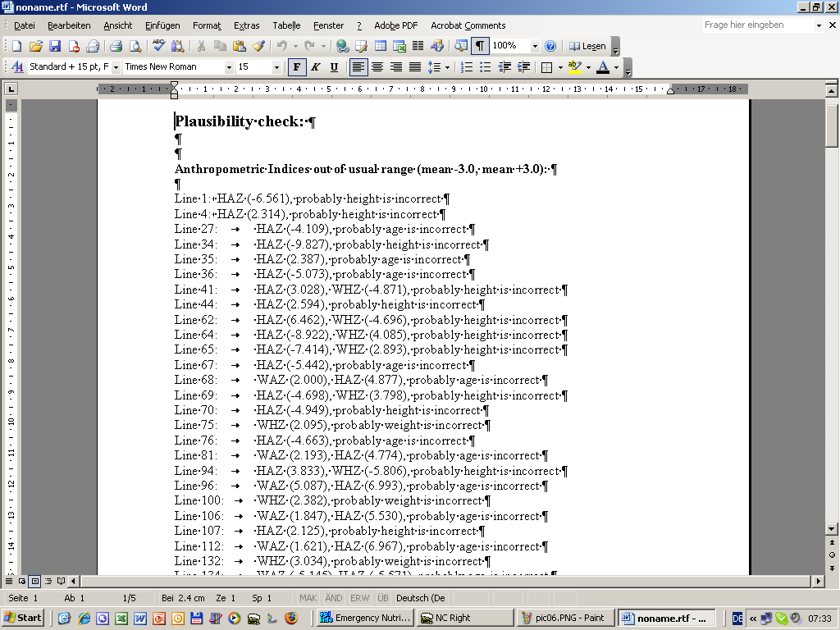Open a file with folder icon

[36, 47]
